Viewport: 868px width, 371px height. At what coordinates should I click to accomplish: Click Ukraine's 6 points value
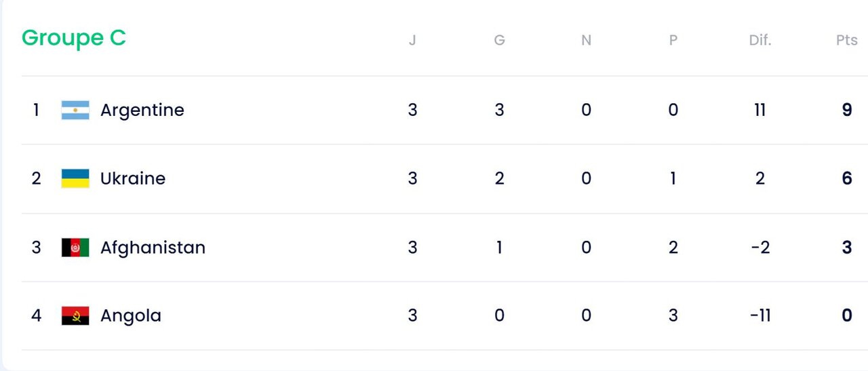pyautogui.click(x=846, y=178)
